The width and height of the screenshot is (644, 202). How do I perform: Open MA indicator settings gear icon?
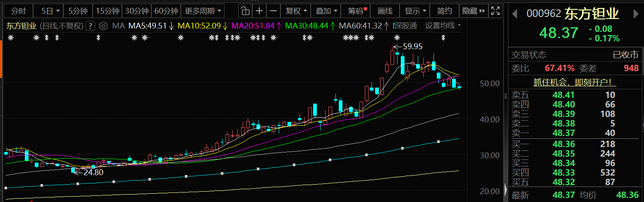(103, 26)
